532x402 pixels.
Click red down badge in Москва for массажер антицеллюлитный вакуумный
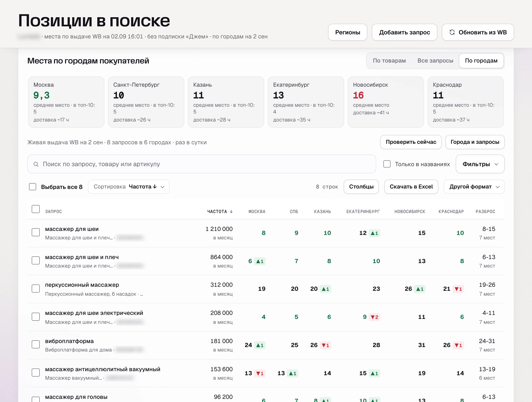coord(260,373)
